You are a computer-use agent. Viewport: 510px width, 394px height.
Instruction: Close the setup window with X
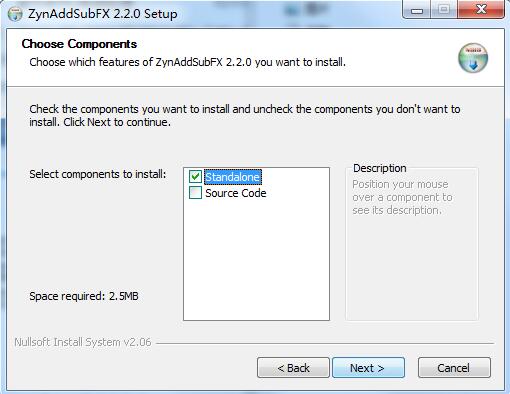(x=481, y=10)
